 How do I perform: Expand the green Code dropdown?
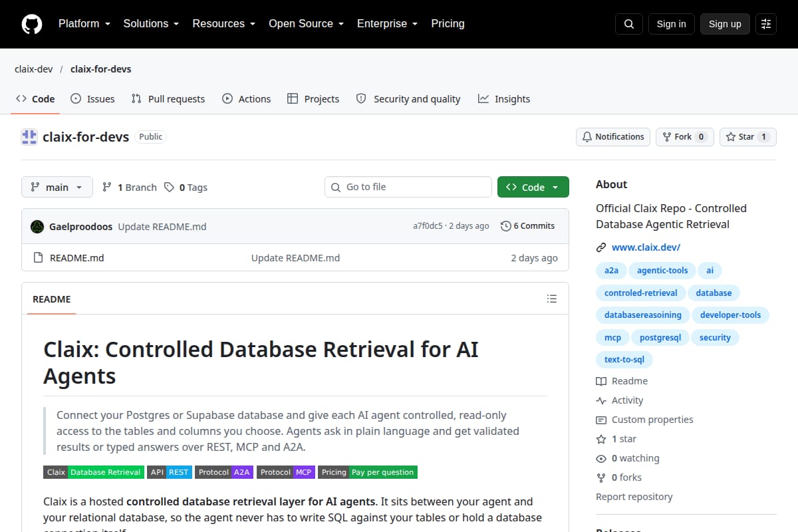tap(533, 188)
